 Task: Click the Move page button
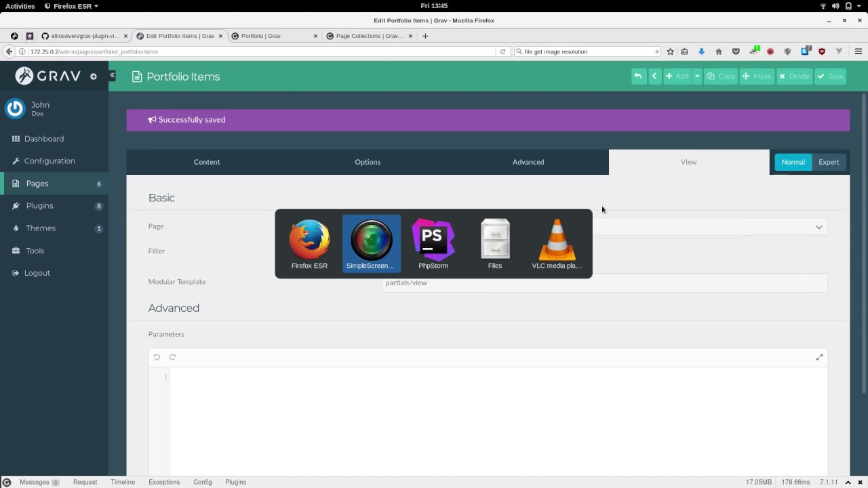(x=757, y=76)
